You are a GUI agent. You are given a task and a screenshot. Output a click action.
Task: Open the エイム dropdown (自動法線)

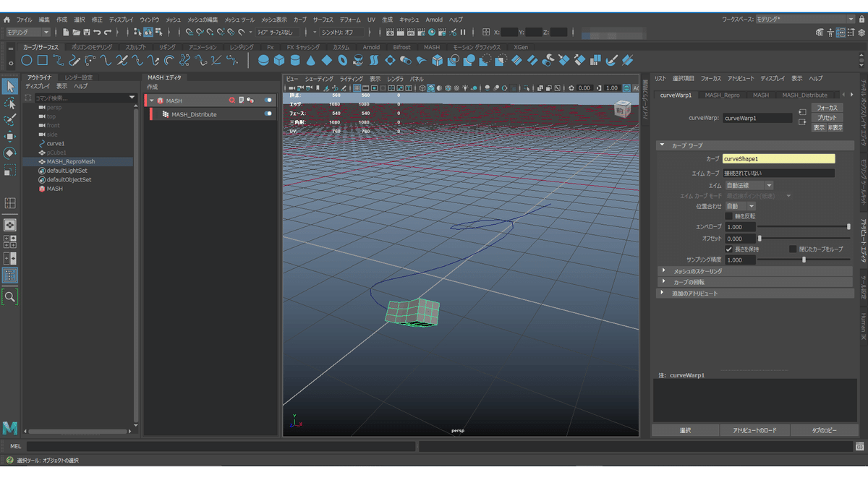(x=749, y=185)
